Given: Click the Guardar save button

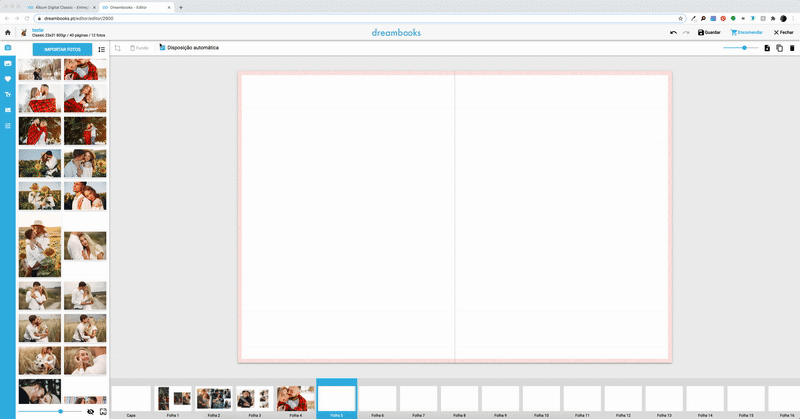Looking at the screenshot, I should click(x=708, y=33).
